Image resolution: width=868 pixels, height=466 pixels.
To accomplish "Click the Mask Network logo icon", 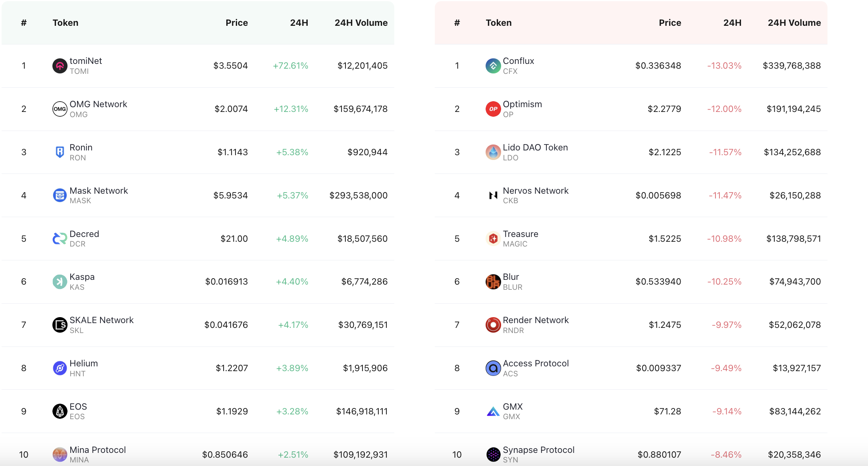I will [60, 195].
